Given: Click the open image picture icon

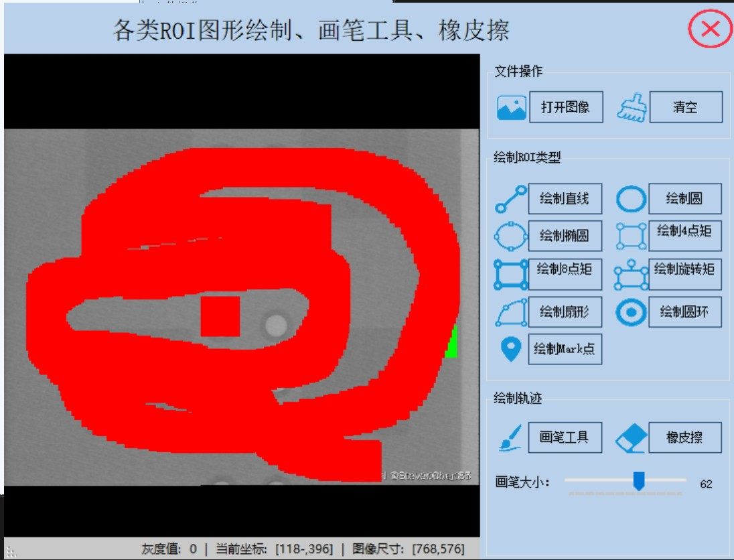Looking at the screenshot, I should [x=511, y=107].
